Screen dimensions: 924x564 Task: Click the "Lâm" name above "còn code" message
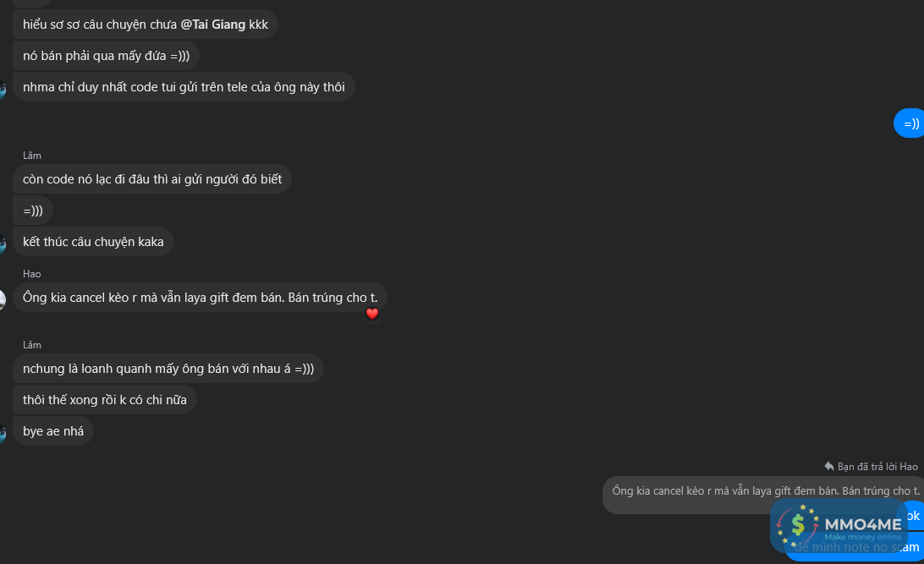tap(32, 156)
